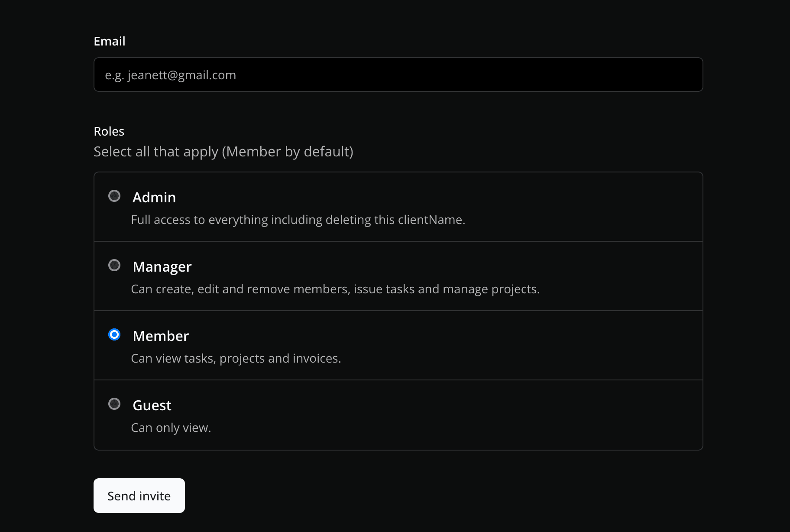
Task: Click the Roles section heading
Action: coord(109,131)
